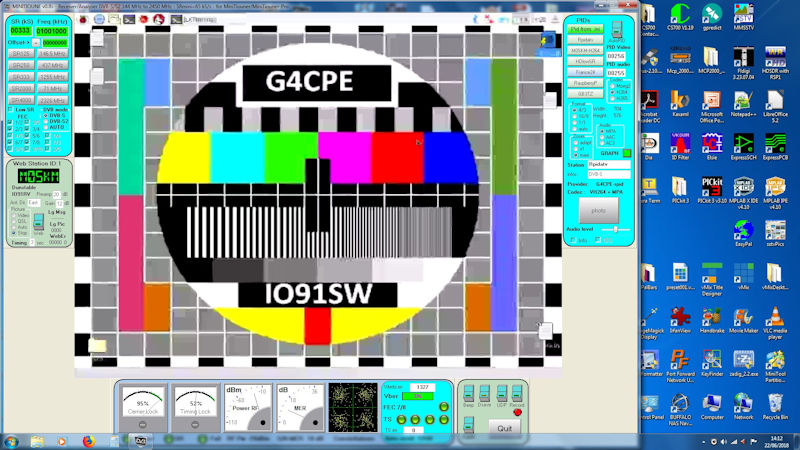
Task: Open Recycle Bin on desktop
Action: click(x=775, y=407)
